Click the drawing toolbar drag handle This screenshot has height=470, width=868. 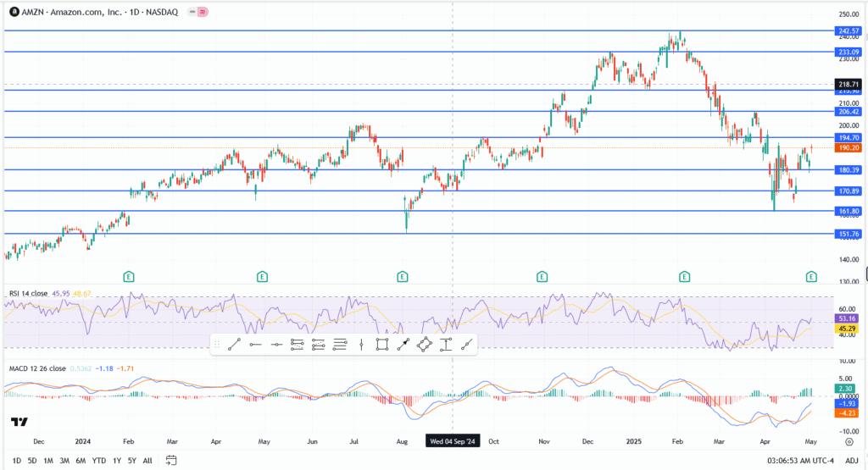(x=217, y=344)
